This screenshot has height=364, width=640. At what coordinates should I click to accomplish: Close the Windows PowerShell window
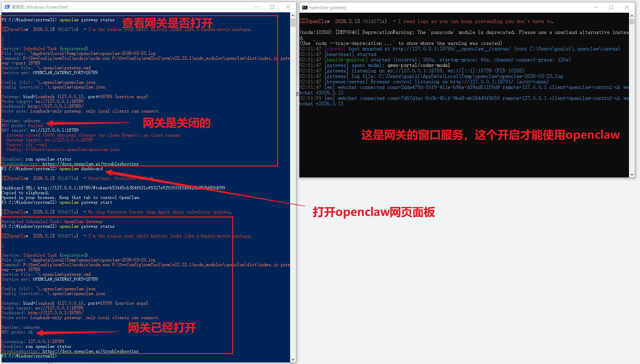(288, 7)
